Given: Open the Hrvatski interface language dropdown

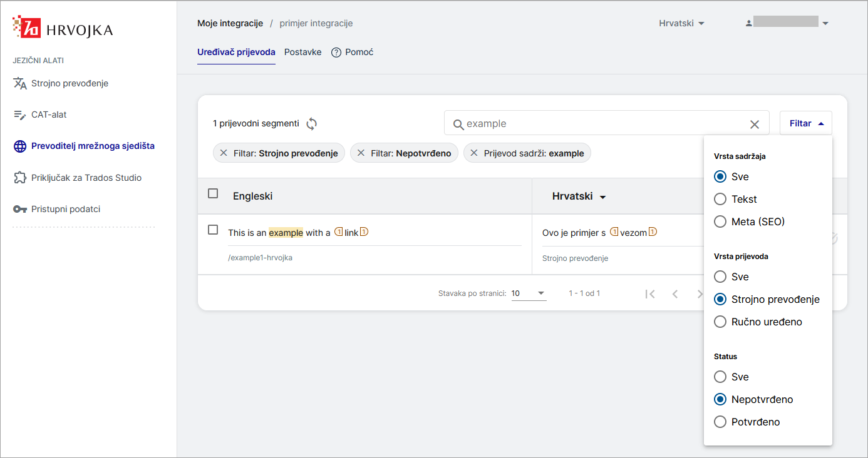Looking at the screenshot, I should tap(681, 23).
